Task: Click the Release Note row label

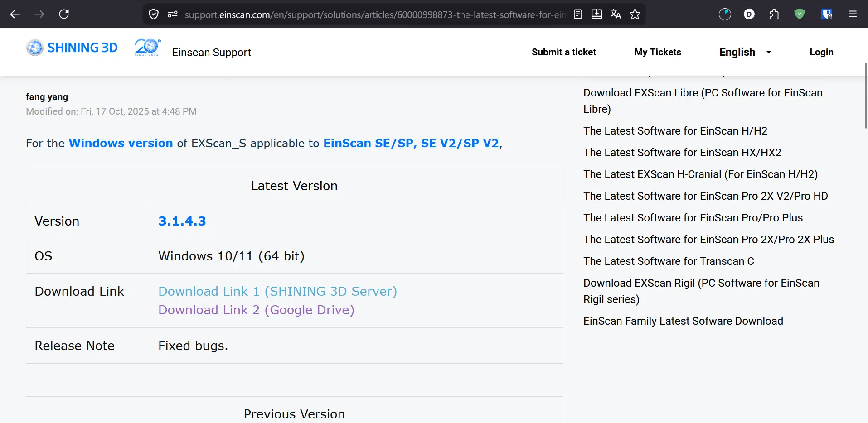Action: click(x=74, y=346)
